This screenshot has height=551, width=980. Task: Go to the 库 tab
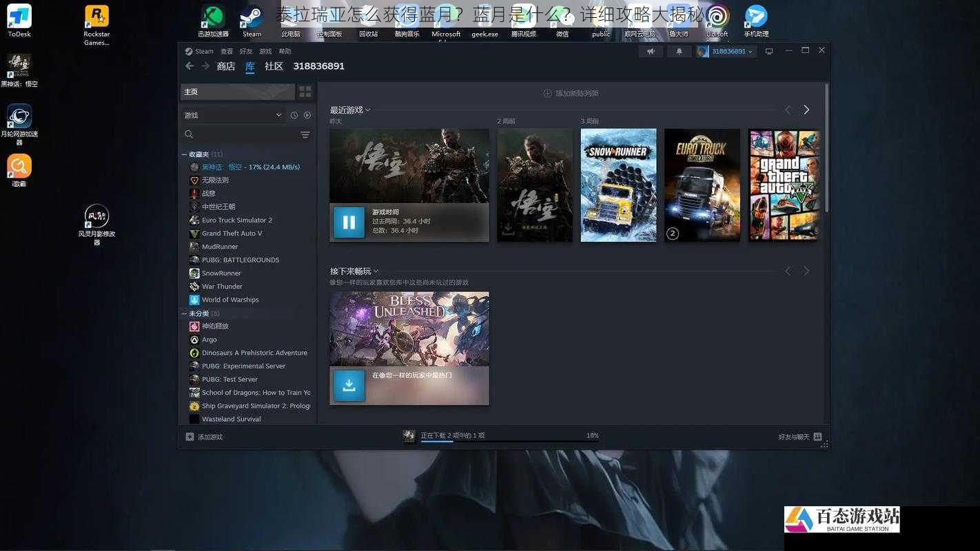point(250,66)
